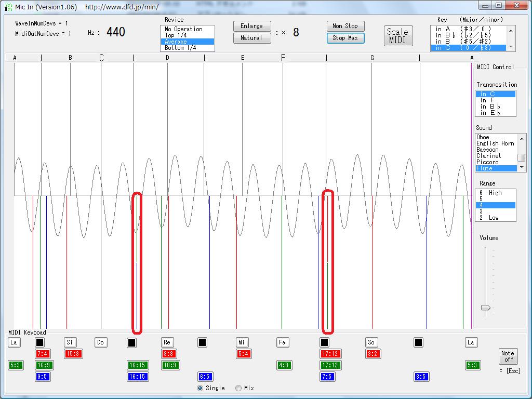Select Range 2 Low
532x399 pixels.
tap(495, 218)
